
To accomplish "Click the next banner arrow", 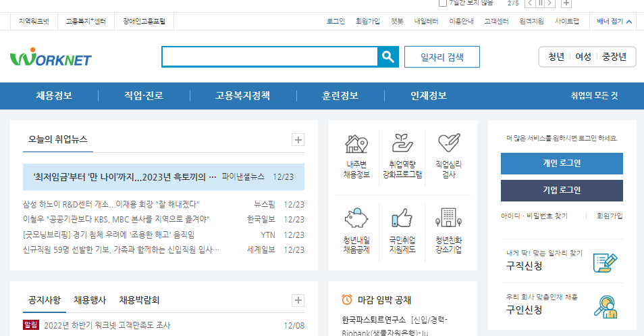I will [x=550, y=3].
